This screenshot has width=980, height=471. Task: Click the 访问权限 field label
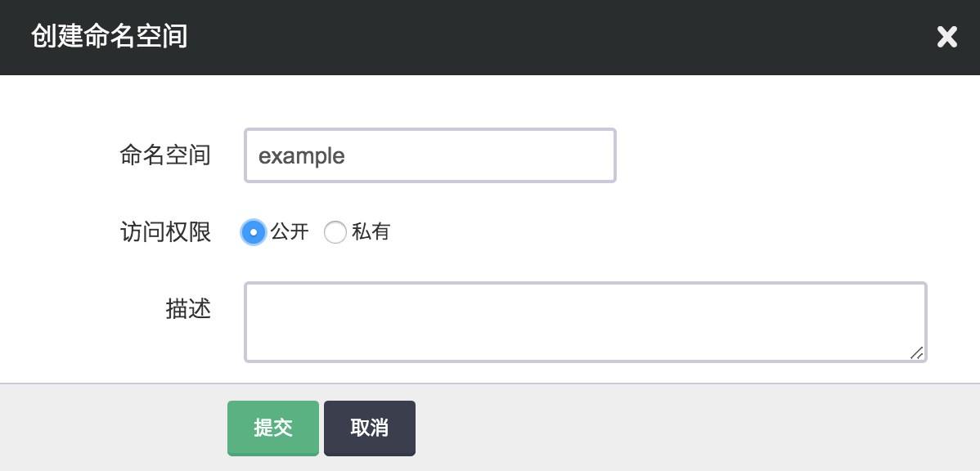[165, 232]
